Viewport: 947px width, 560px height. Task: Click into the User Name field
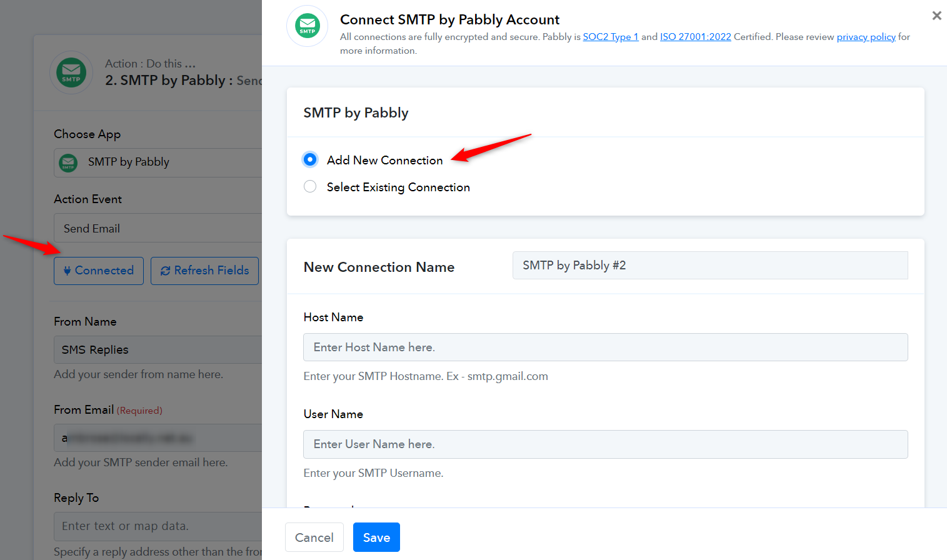pyautogui.click(x=606, y=444)
